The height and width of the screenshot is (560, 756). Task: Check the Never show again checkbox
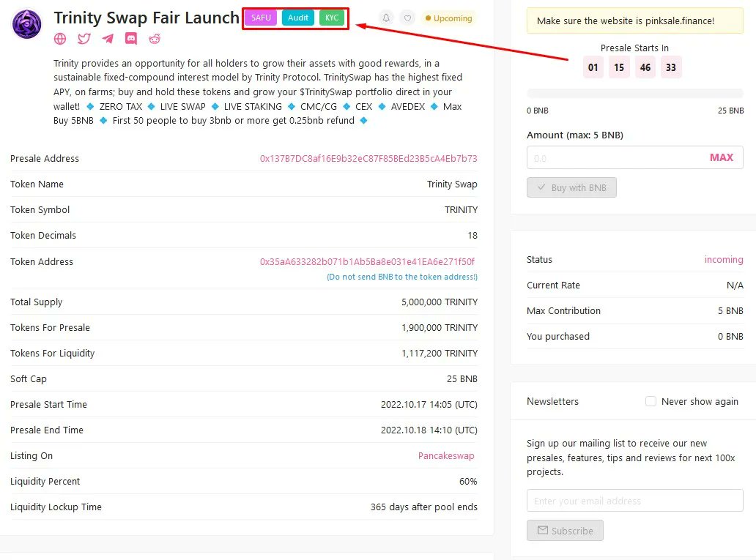[x=651, y=401]
